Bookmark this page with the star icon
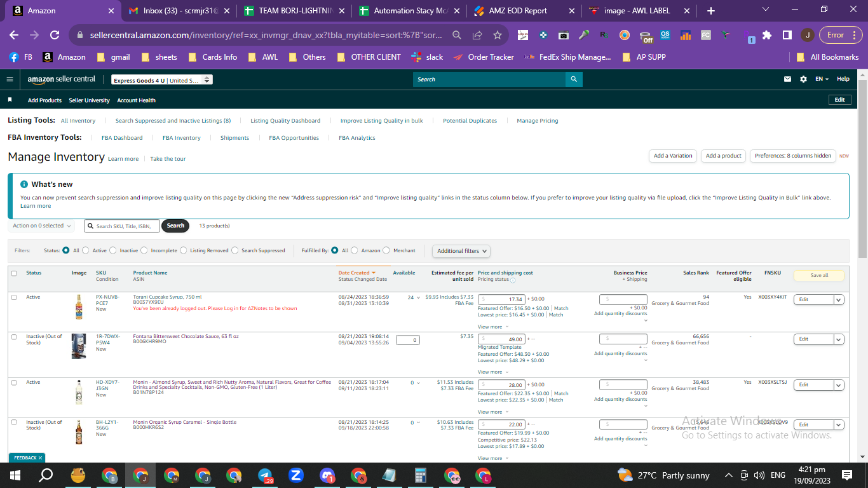 (x=498, y=35)
